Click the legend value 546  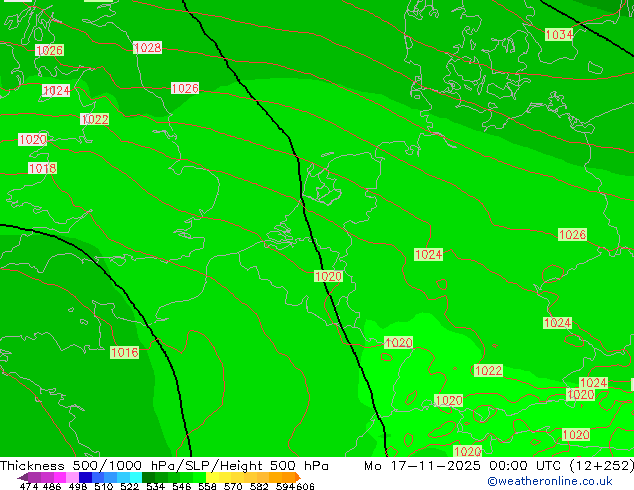(182, 486)
